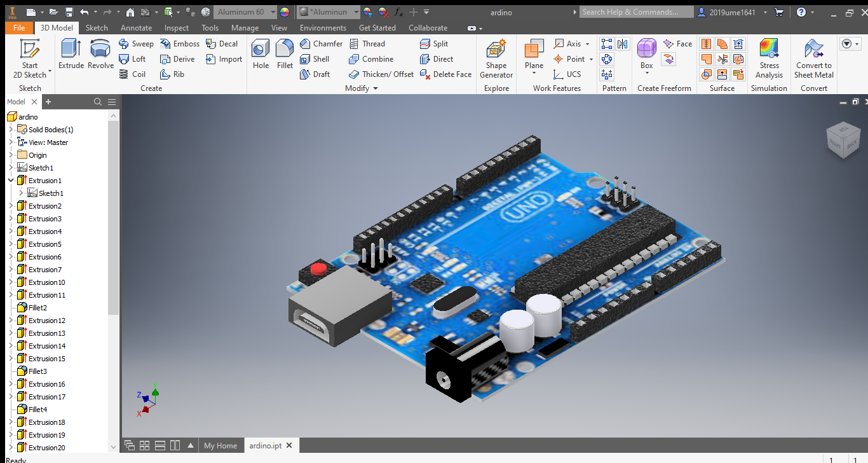The height and width of the screenshot is (463, 868).
Task: Open the Axis dropdown arrow
Action: coord(587,44)
